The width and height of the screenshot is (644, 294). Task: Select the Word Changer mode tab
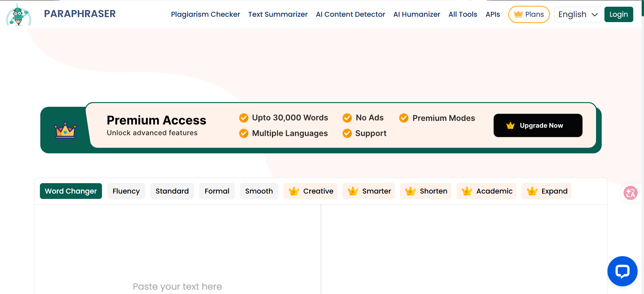[71, 191]
